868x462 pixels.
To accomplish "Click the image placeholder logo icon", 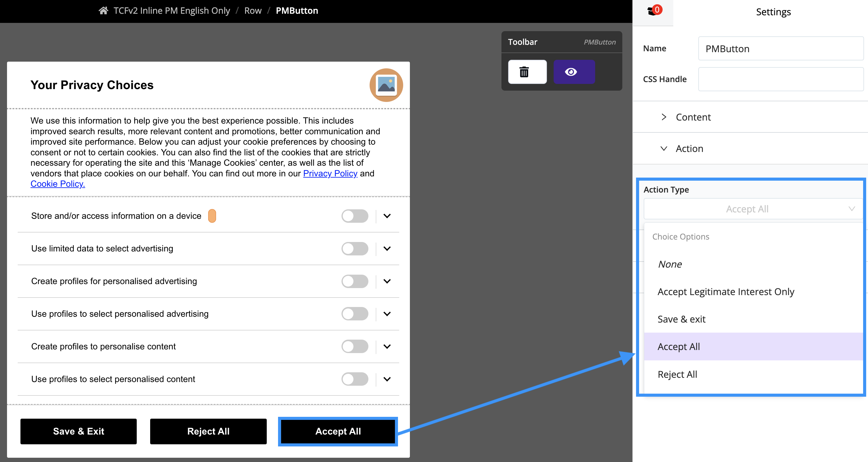I will coord(386,85).
